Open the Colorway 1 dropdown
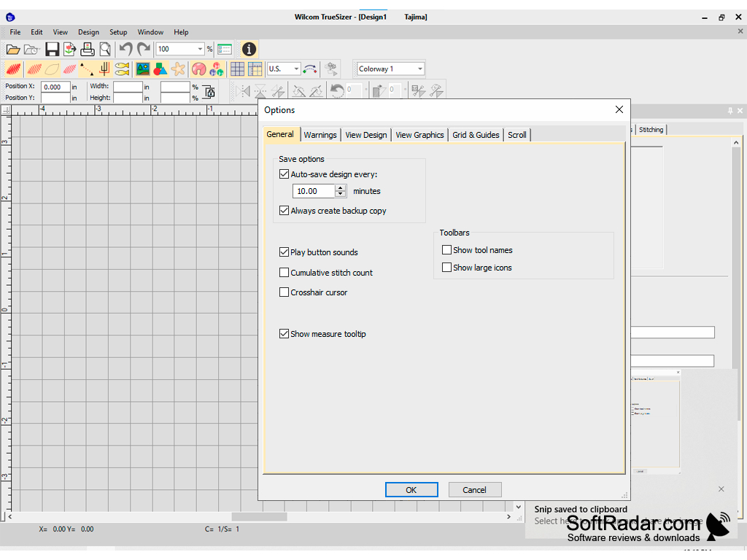Image resolution: width=747 pixels, height=560 pixels. tap(419, 69)
